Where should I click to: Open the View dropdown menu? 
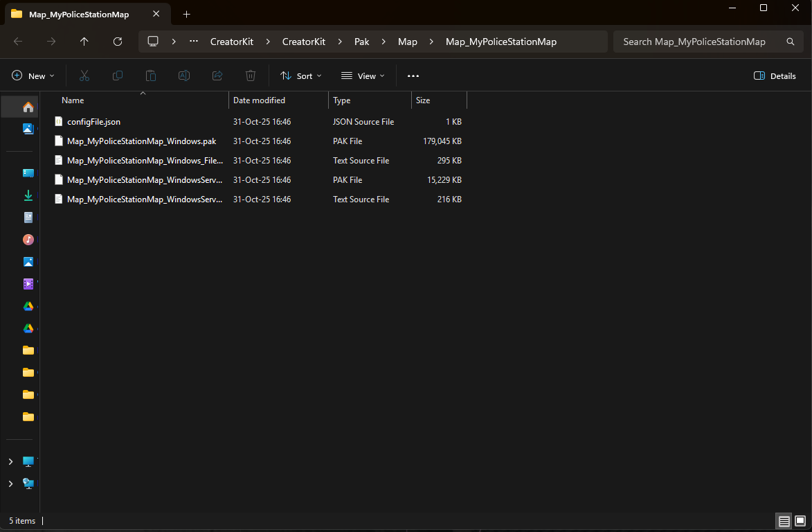point(363,76)
